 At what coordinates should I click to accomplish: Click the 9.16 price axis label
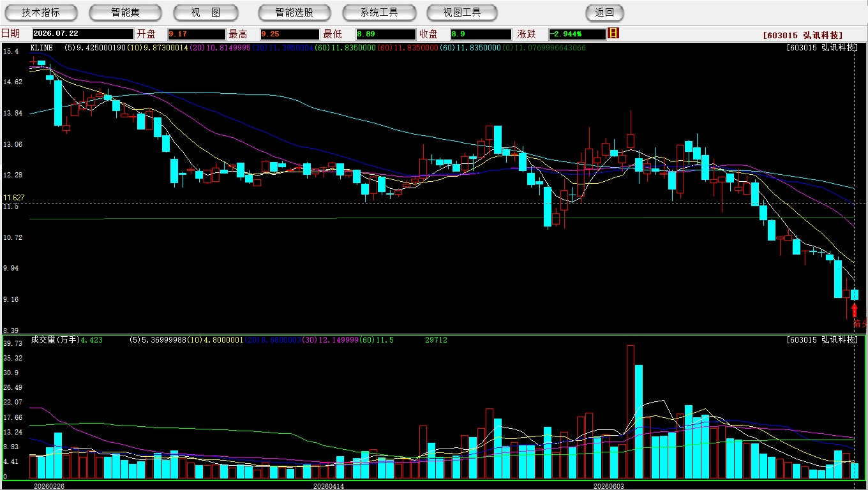pyautogui.click(x=11, y=299)
